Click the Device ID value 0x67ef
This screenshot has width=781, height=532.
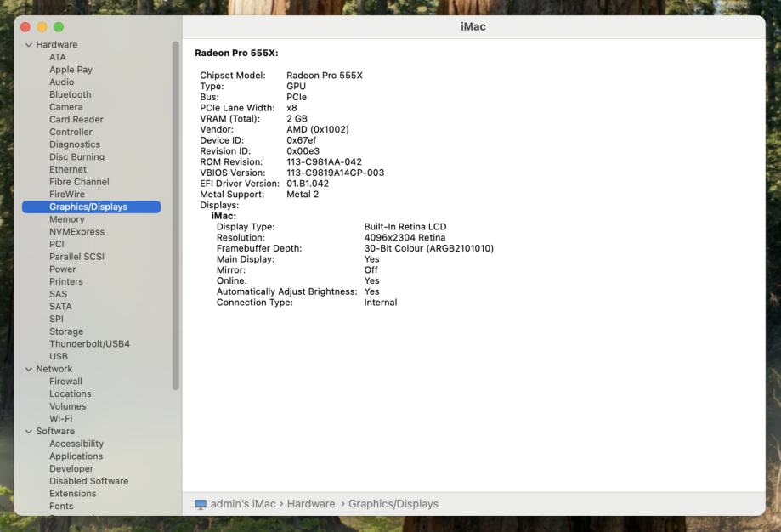click(x=301, y=140)
